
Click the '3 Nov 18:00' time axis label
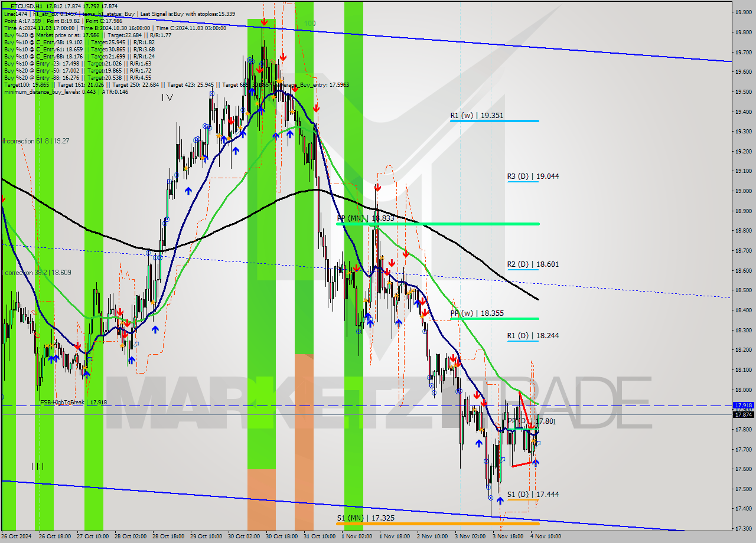(x=509, y=537)
